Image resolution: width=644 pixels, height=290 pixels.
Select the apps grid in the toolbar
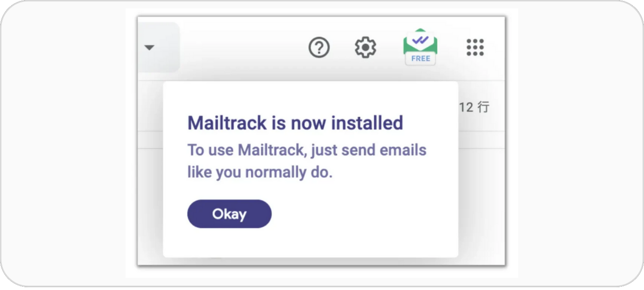[x=474, y=47]
